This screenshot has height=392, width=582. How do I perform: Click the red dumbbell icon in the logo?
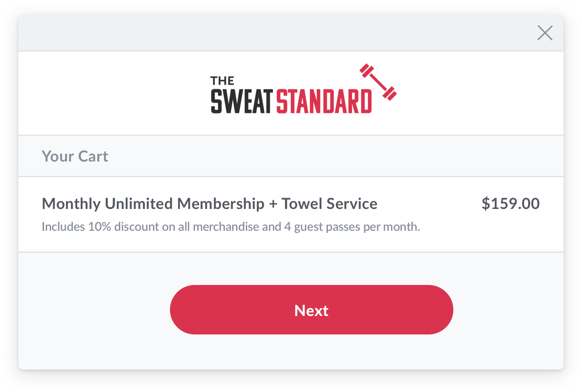click(x=378, y=82)
